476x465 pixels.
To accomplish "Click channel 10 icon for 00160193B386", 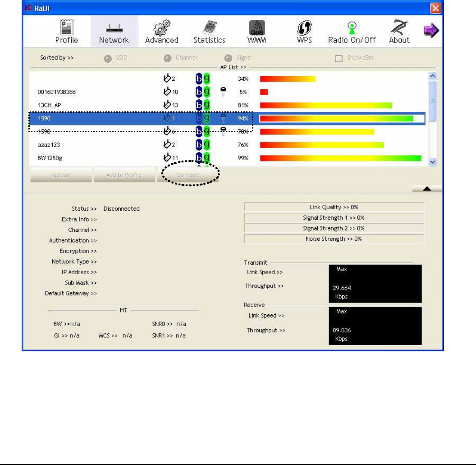I will tap(167, 92).
